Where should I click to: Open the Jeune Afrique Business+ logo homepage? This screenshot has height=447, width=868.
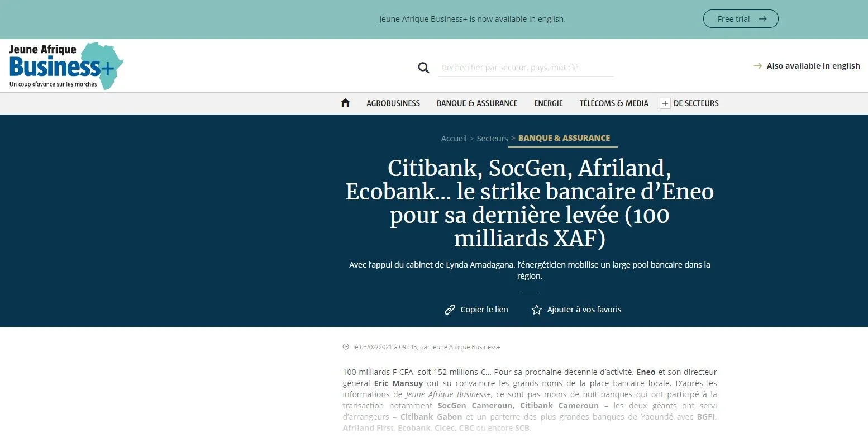[66, 66]
